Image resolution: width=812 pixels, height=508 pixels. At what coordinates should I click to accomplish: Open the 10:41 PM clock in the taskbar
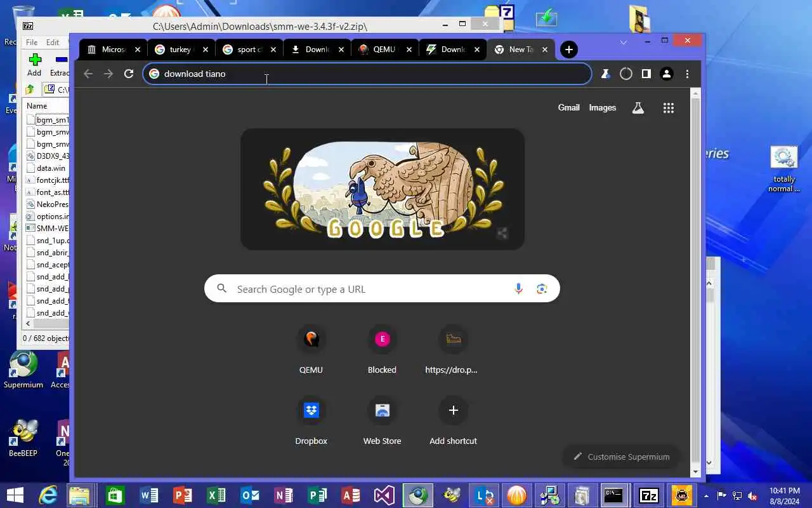784,495
